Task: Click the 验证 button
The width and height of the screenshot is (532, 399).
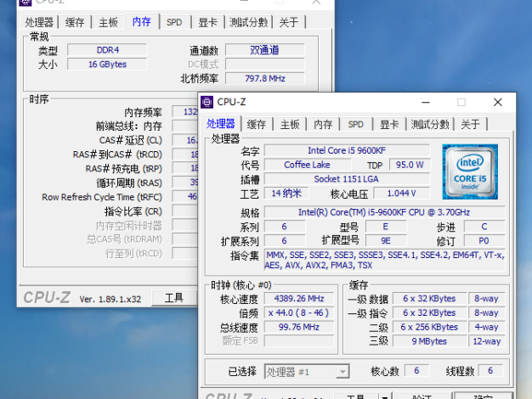Action: click(422, 396)
